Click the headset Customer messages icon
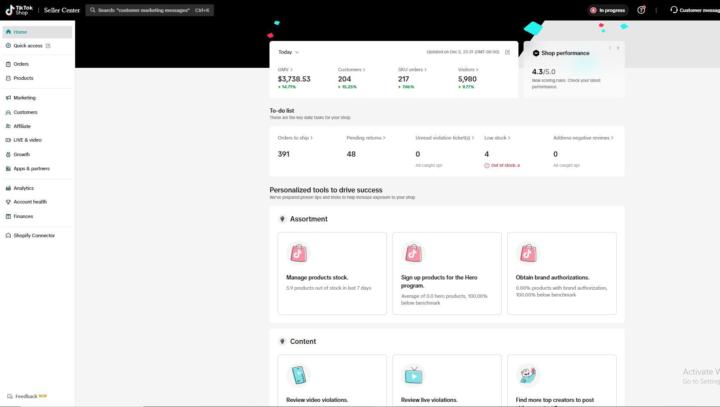720x407 pixels. point(674,10)
